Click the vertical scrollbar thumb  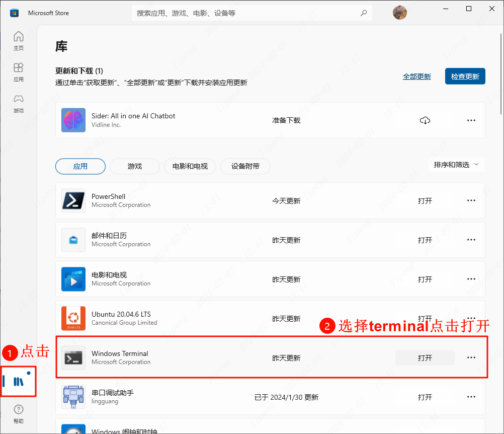(501, 74)
